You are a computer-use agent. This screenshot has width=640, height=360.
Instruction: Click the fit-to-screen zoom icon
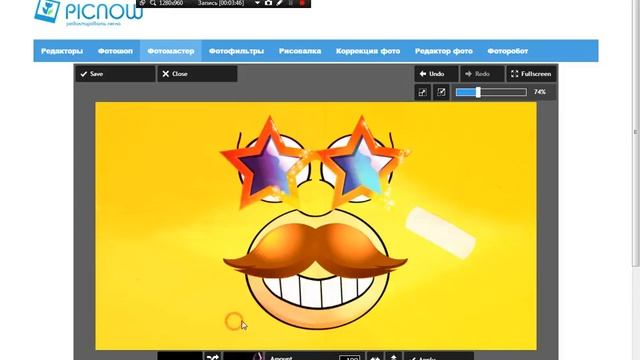(422, 92)
